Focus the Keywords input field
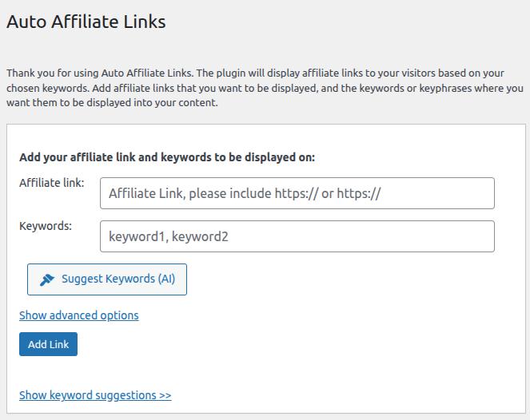 click(x=297, y=236)
